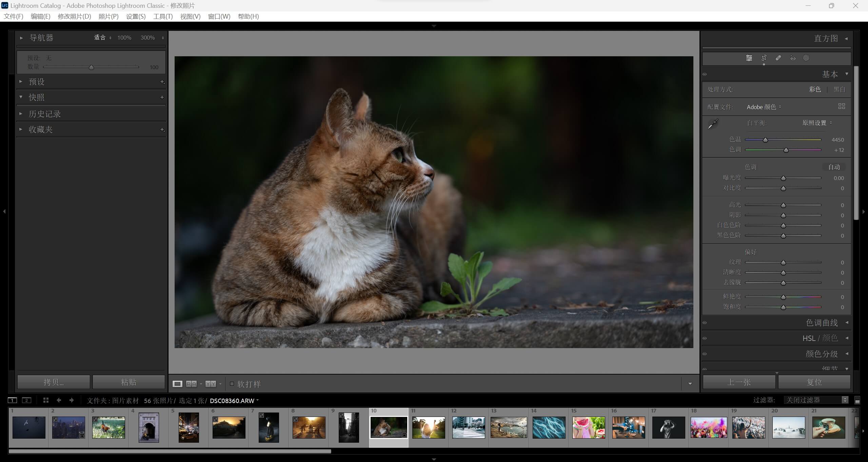
Task: Open the 编辑(E) menu
Action: pos(40,16)
